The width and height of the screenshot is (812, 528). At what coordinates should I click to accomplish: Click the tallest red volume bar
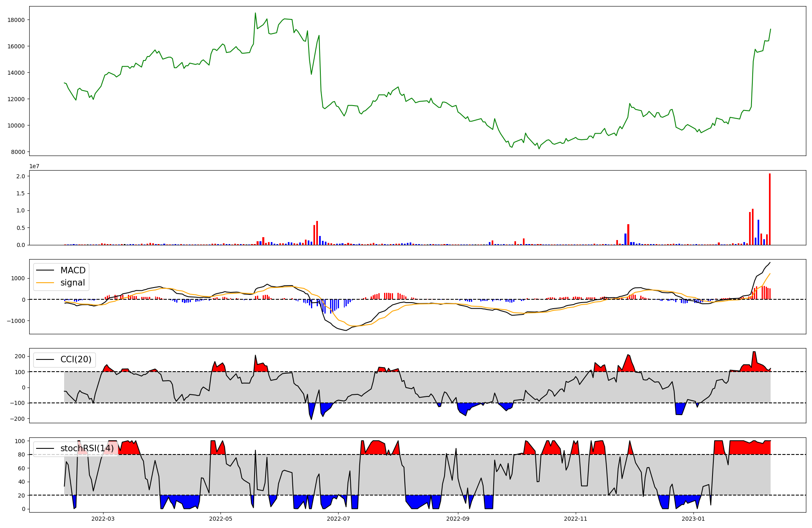(x=769, y=209)
